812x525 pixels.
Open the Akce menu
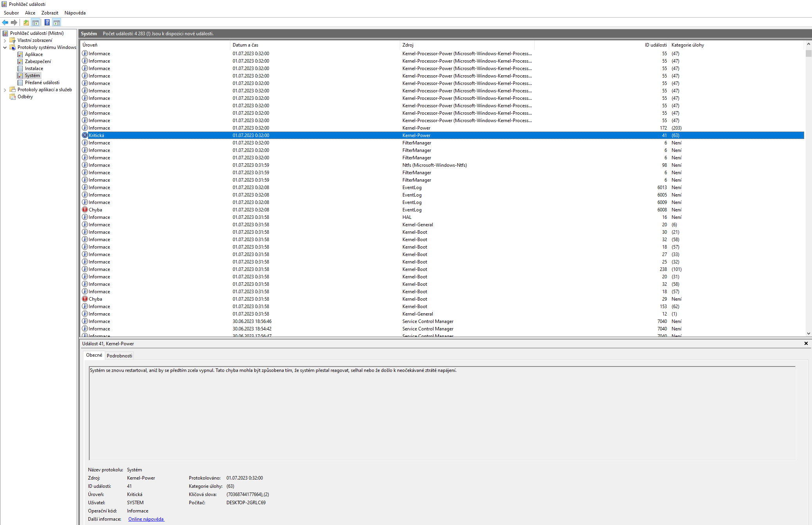(30, 13)
